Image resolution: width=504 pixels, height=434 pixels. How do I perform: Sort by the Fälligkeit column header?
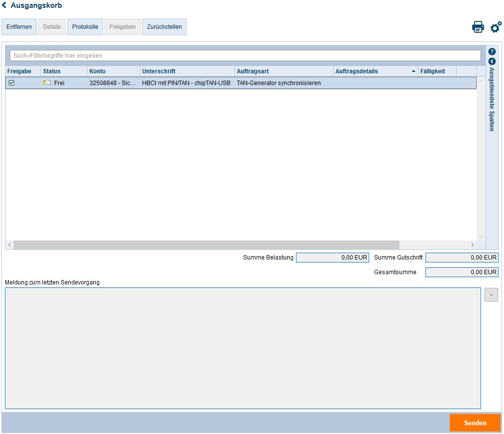(x=437, y=71)
